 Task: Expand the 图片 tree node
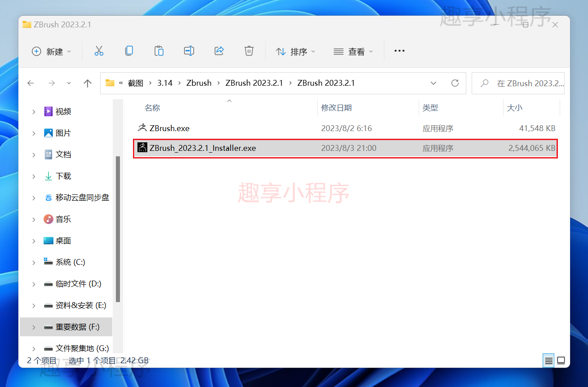(x=34, y=133)
